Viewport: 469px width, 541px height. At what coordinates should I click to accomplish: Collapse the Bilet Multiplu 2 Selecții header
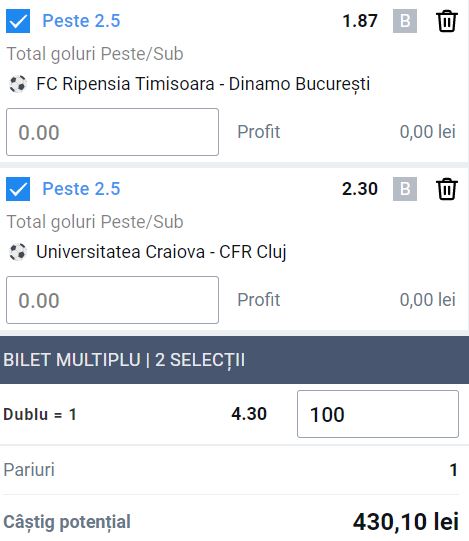tap(234, 360)
